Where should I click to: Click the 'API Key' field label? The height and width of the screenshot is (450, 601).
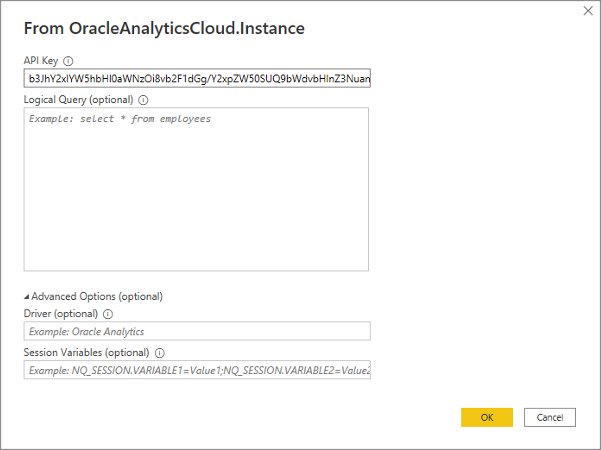[41, 60]
